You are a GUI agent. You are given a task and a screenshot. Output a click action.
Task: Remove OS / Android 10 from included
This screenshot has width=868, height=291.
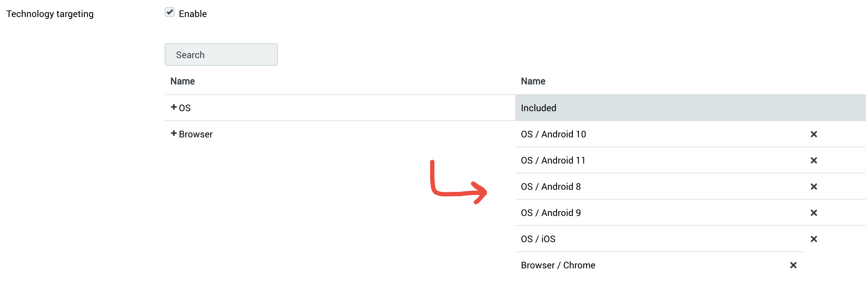click(814, 134)
